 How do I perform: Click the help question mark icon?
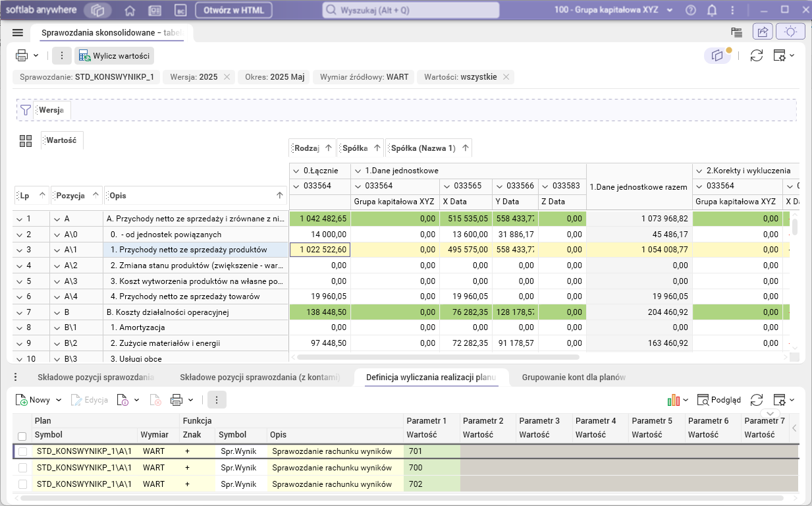coord(691,11)
